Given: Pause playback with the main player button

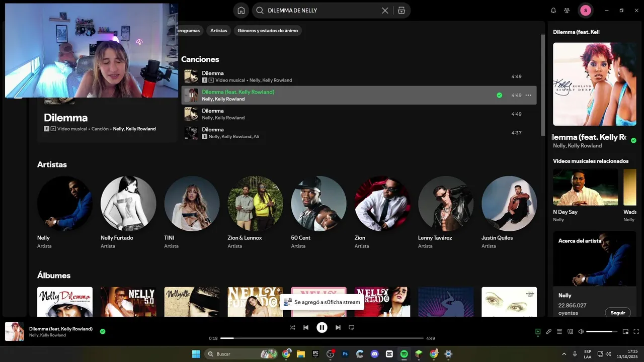Looking at the screenshot, I should pos(322,327).
